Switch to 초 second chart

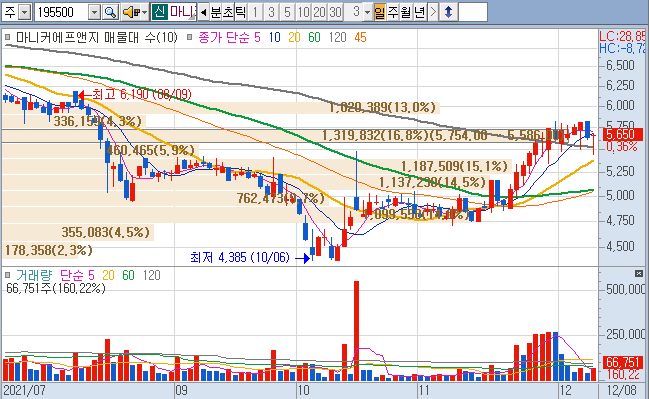pos(228,12)
